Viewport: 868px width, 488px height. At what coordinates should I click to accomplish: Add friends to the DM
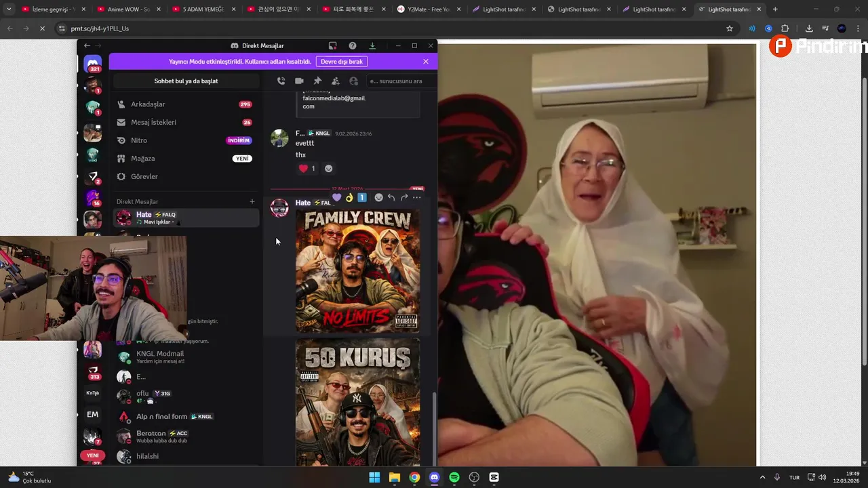point(335,81)
